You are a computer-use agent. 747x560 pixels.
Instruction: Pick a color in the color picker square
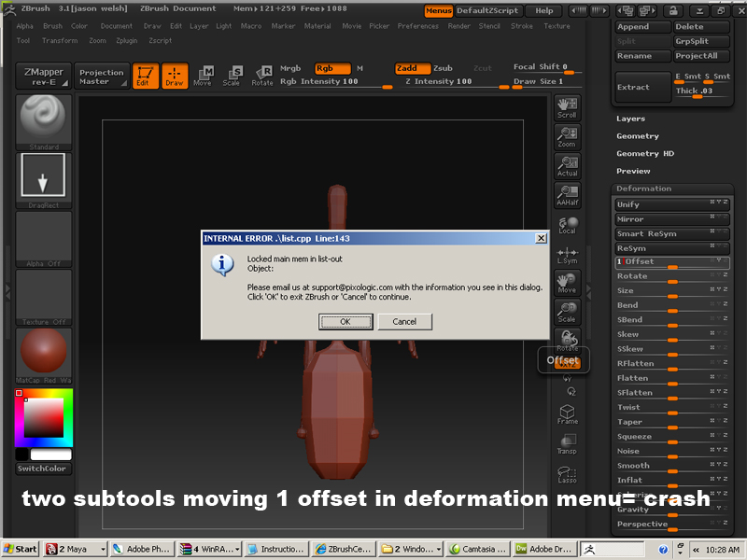[x=44, y=417]
